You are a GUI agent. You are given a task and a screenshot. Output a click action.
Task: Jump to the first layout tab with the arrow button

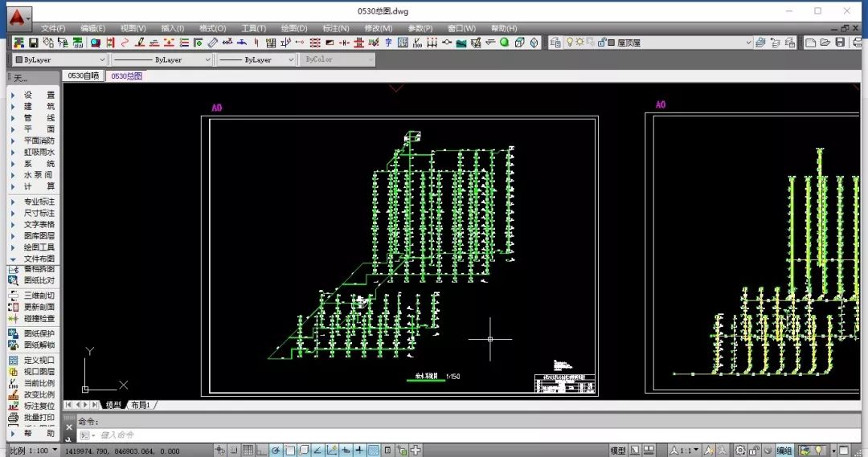[x=68, y=405]
